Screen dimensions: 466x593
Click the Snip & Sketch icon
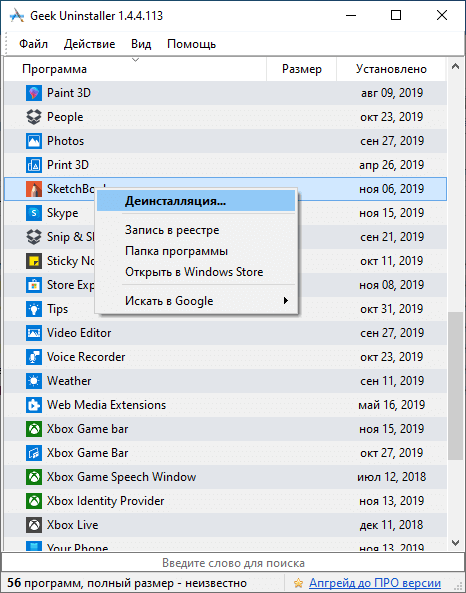34,237
